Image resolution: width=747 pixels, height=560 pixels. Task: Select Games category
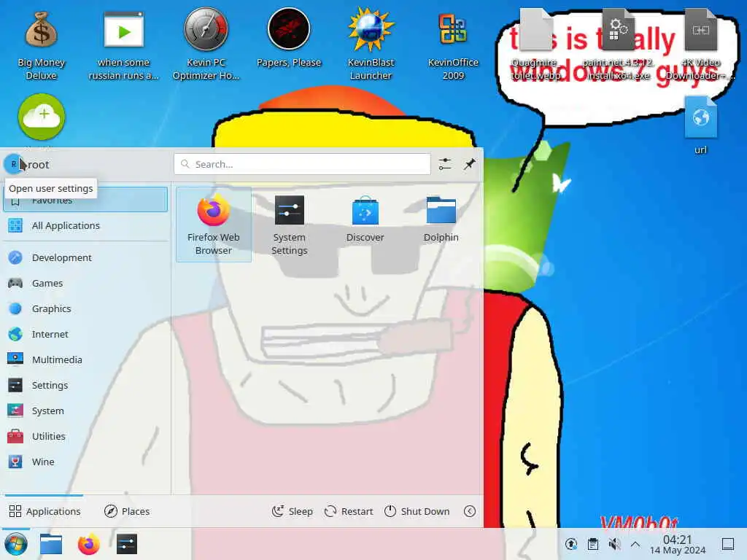pos(85,284)
